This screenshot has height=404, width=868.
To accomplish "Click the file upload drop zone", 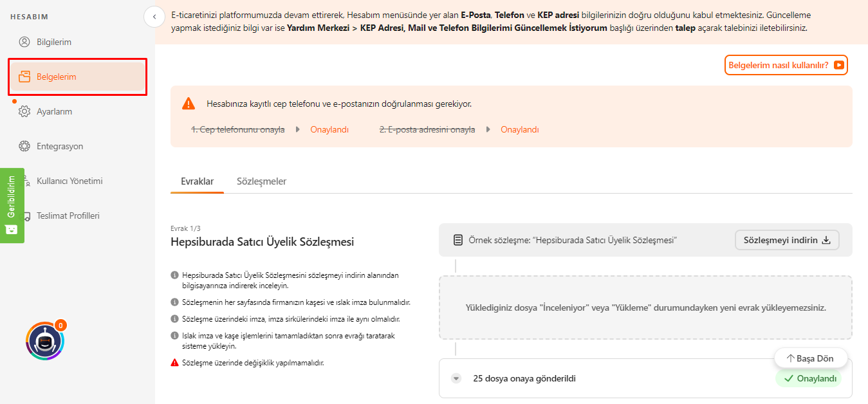I will (x=645, y=308).
